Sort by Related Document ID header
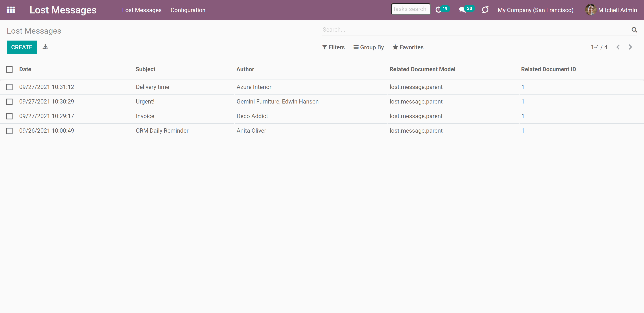644x313 pixels. point(548,69)
